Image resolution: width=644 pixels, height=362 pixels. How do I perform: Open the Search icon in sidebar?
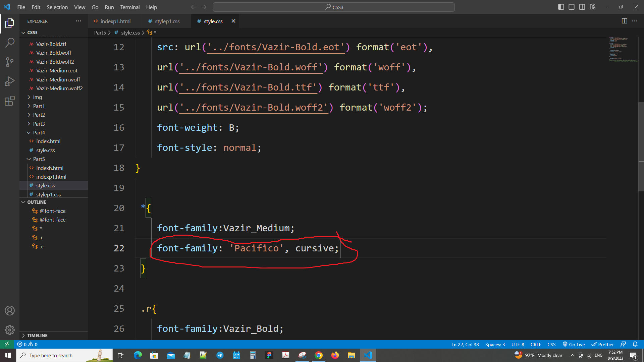[x=10, y=42]
